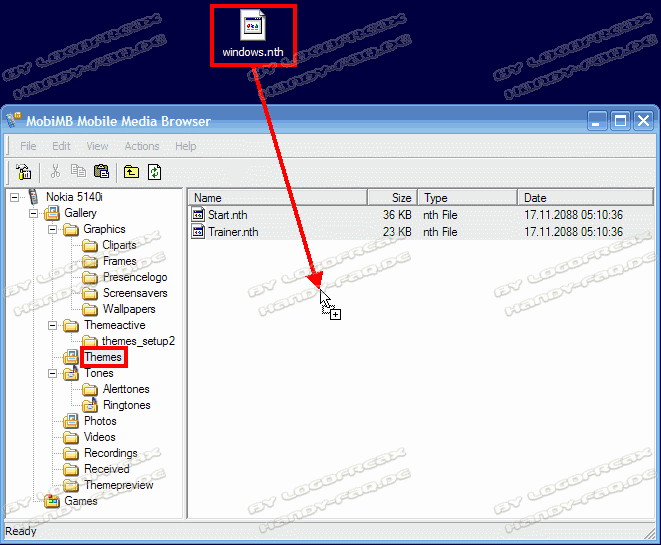The image size is (661, 545).
Task: Click the Photos folder icon
Action: [x=71, y=421]
